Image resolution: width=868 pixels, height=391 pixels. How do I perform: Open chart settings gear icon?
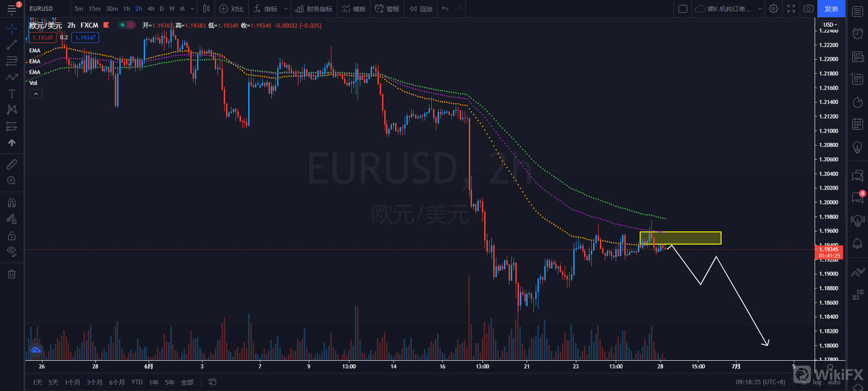(x=774, y=9)
